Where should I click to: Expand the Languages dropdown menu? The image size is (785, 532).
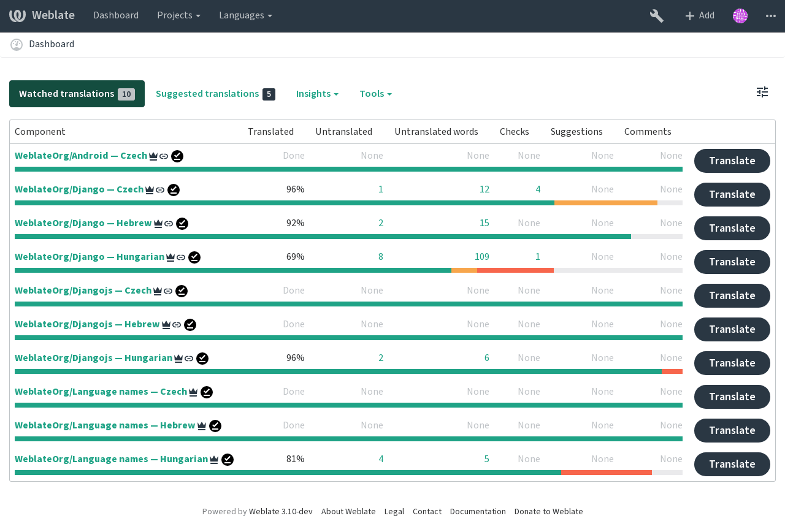(245, 15)
